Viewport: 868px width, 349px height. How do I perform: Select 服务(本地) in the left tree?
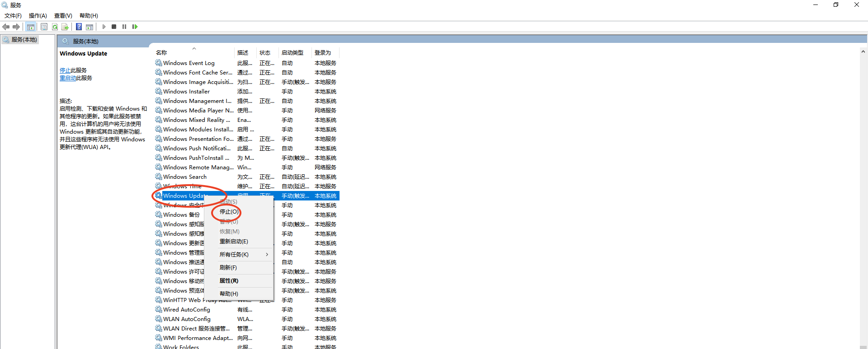[x=24, y=40]
